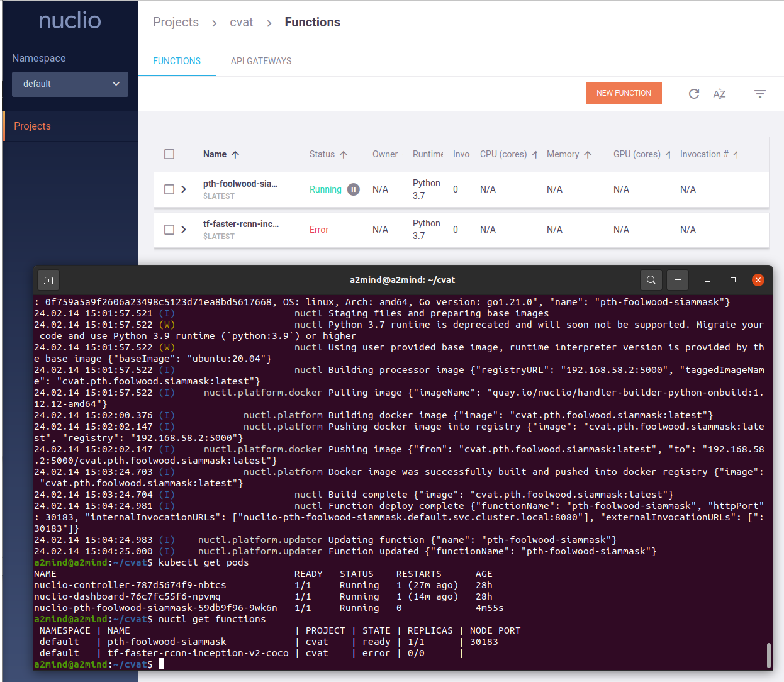Close the terminal window
The width and height of the screenshot is (784, 682).
click(758, 280)
